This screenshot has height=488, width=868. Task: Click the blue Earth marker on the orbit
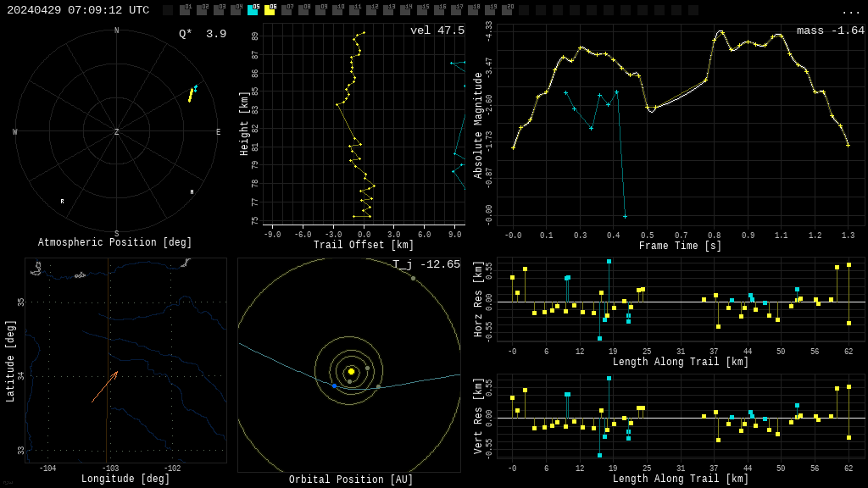(334, 385)
